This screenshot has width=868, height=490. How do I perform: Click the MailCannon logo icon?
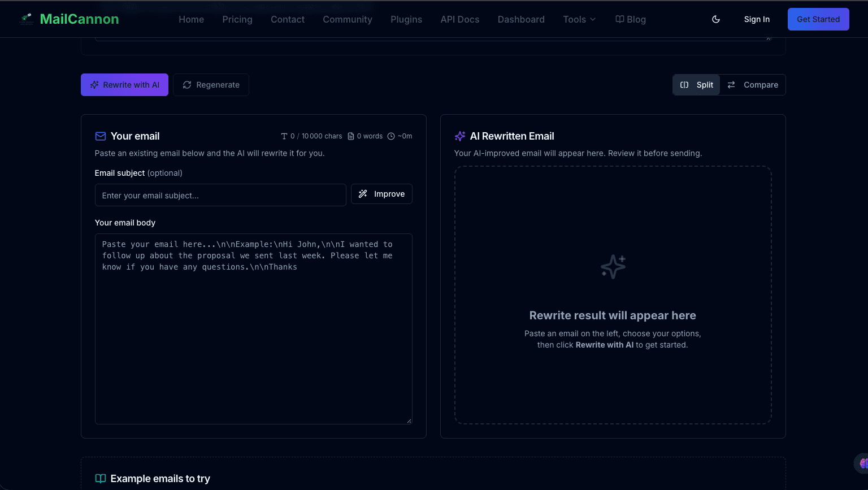(x=27, y=19)
